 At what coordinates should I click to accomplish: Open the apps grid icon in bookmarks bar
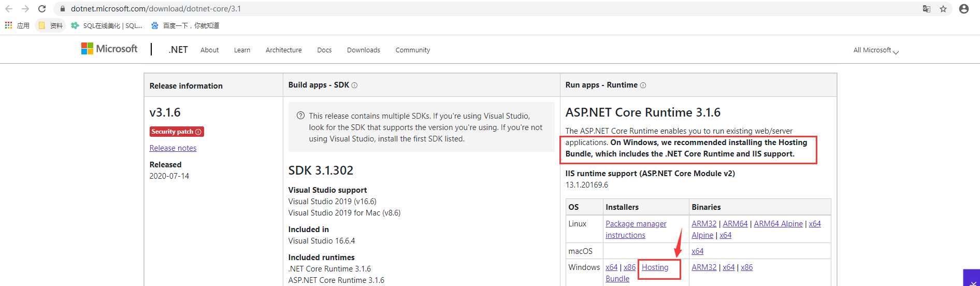coord(8,25)
